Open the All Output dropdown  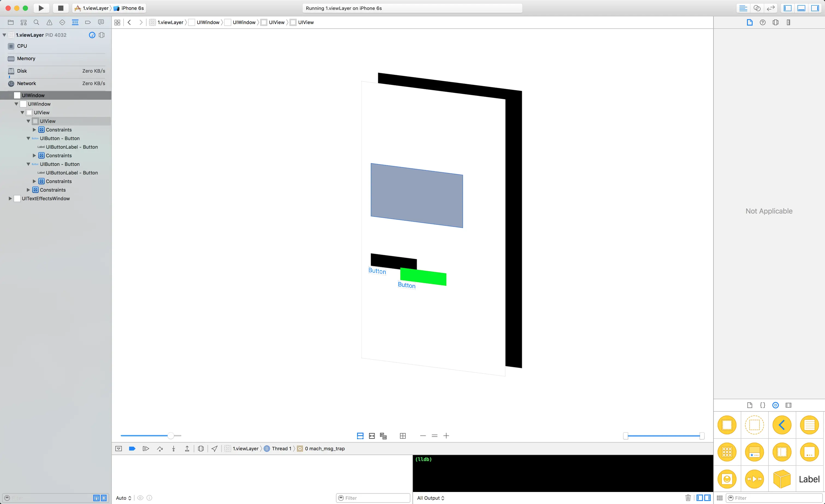(431, 498)
